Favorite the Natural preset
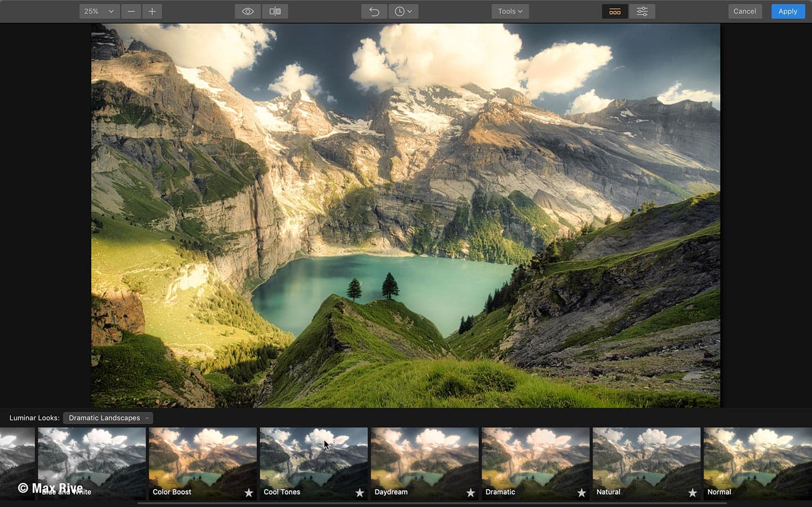This screenshot has height=507, width=812. click(692, 493)
